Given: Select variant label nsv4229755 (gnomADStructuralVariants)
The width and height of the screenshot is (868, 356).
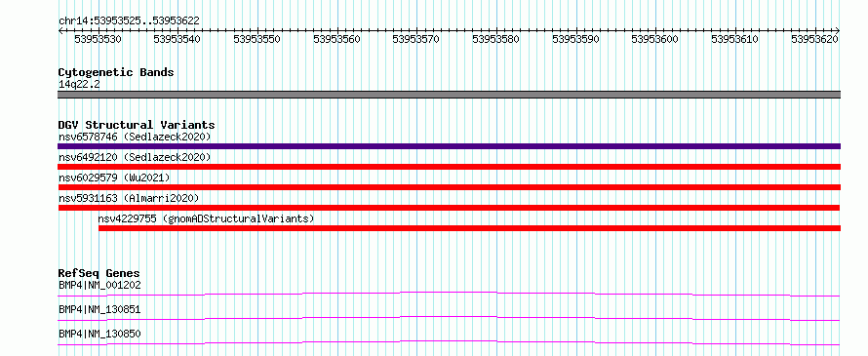Looking at the screenshot, I should 206,218.
